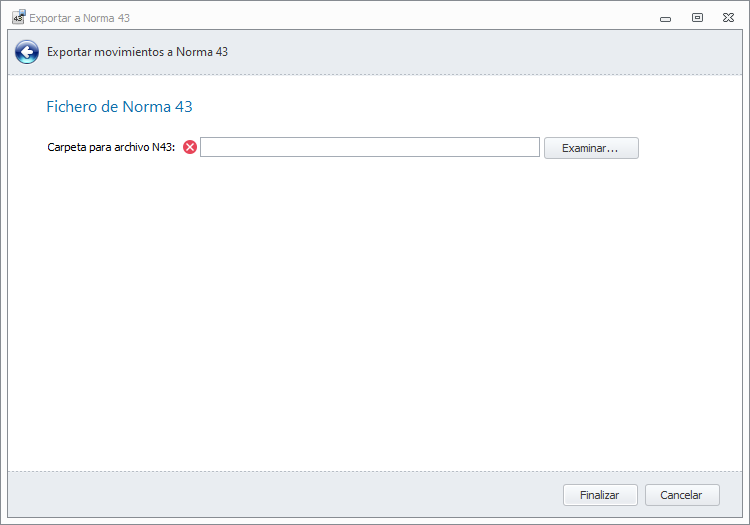Image resolution: width=750 pixels, height=525 pixels.
Task: Click the "Fichero de Norma 43" heading
Action: coord(119,106)
